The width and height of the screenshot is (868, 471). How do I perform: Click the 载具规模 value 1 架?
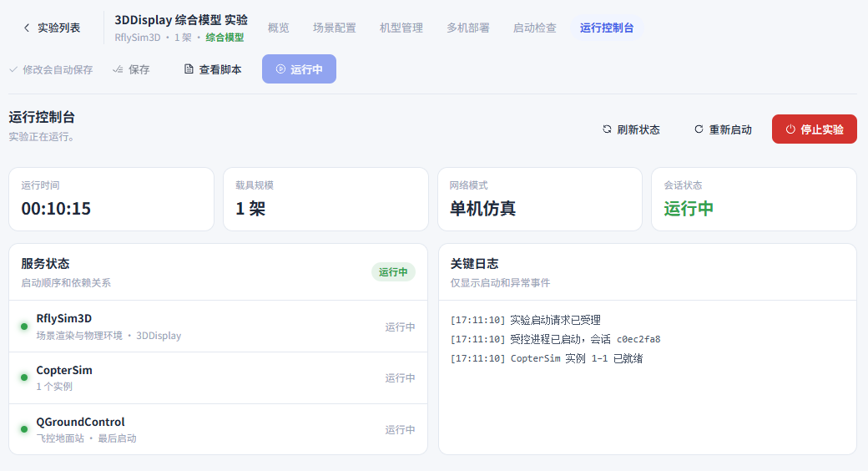(250, 208)
